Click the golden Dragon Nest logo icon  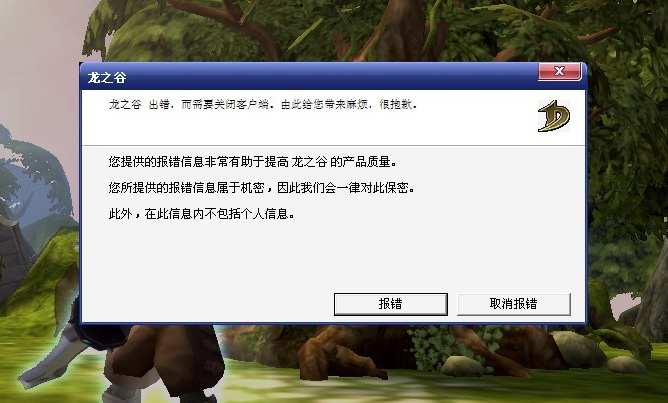(553, 116)
